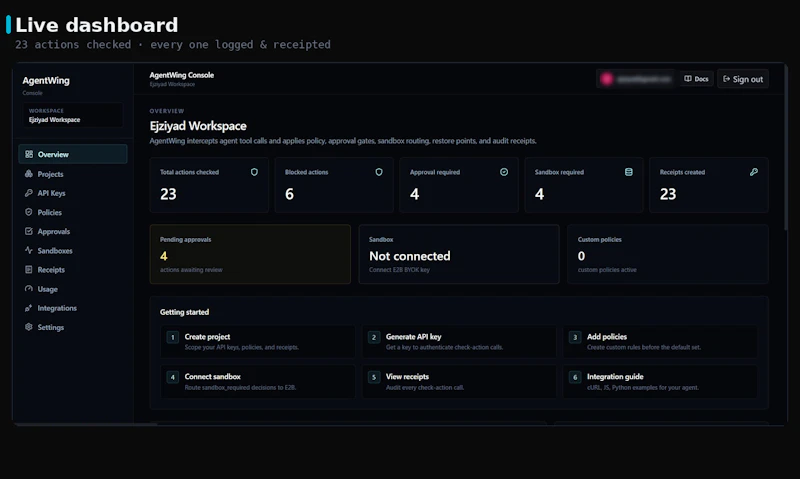Click step 6 Integration guide
The height and width of the screenshot is (479, 800).
660,382
